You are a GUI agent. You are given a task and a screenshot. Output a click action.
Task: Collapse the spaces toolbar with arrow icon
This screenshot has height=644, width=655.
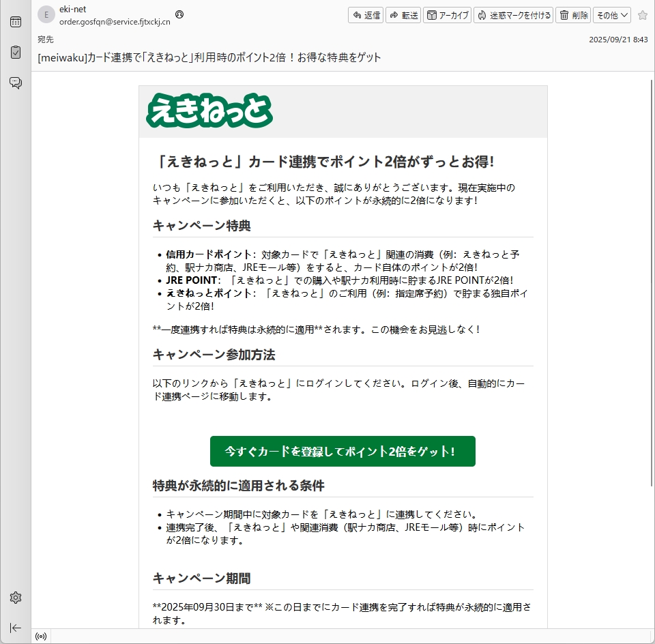point(15,628)
